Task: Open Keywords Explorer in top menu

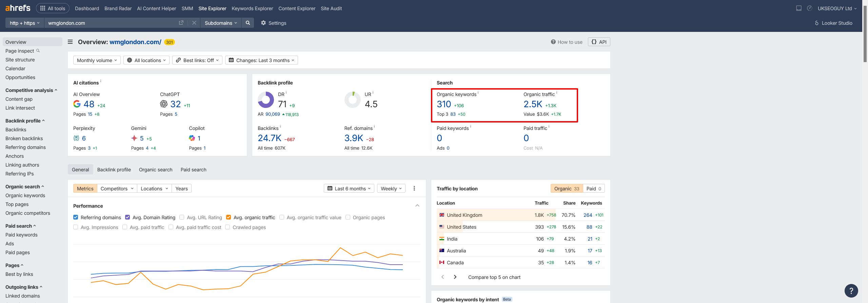Action: (252, 8)
